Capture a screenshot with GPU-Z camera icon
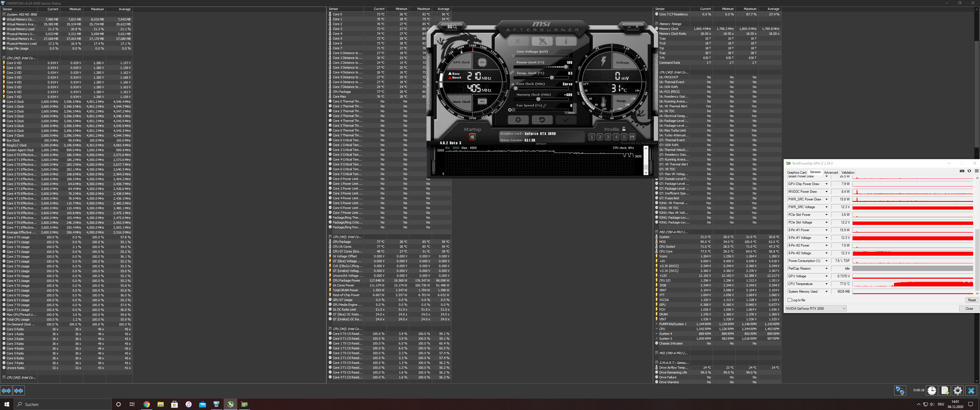The height and width of the screenshot is (410, 980). pyautogui.click(x=962, y=171)
